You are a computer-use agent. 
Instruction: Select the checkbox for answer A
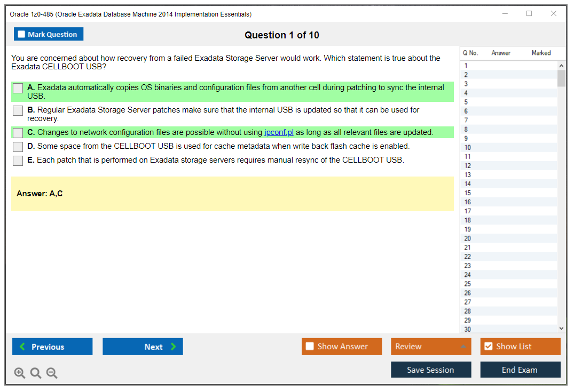(x=18, y=89)
